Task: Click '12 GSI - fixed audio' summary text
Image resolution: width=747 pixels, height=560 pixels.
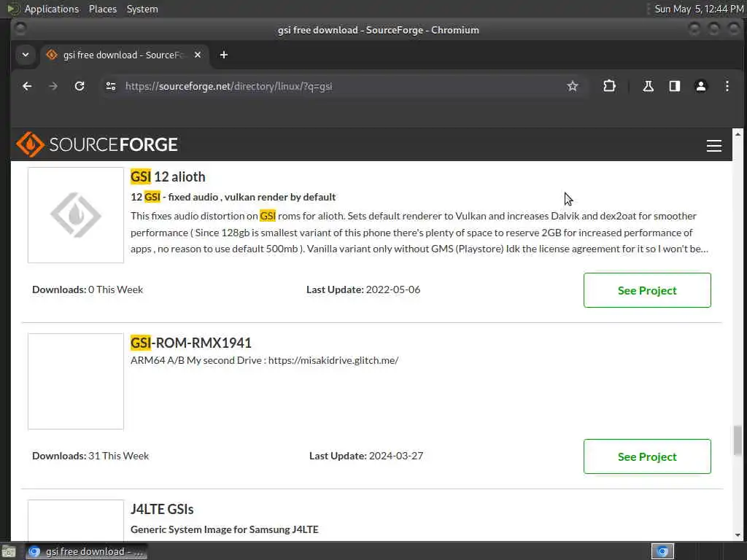Action: (x=233, y=197)
